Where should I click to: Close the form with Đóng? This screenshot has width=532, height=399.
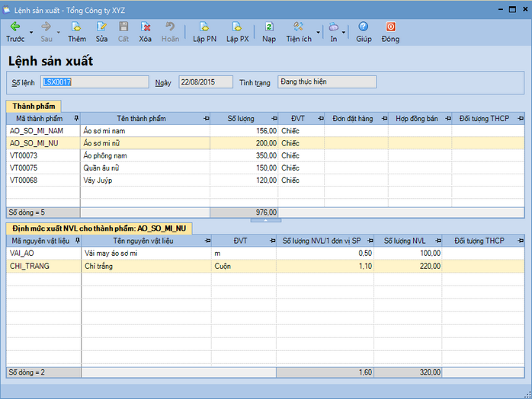tap(390, 32)
